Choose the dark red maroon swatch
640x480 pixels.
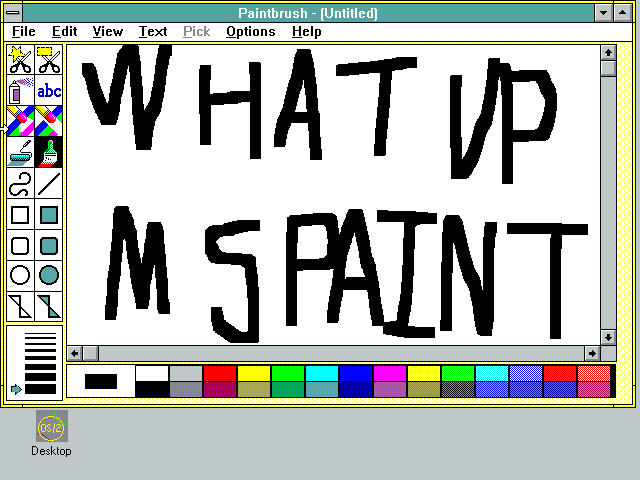220,389
